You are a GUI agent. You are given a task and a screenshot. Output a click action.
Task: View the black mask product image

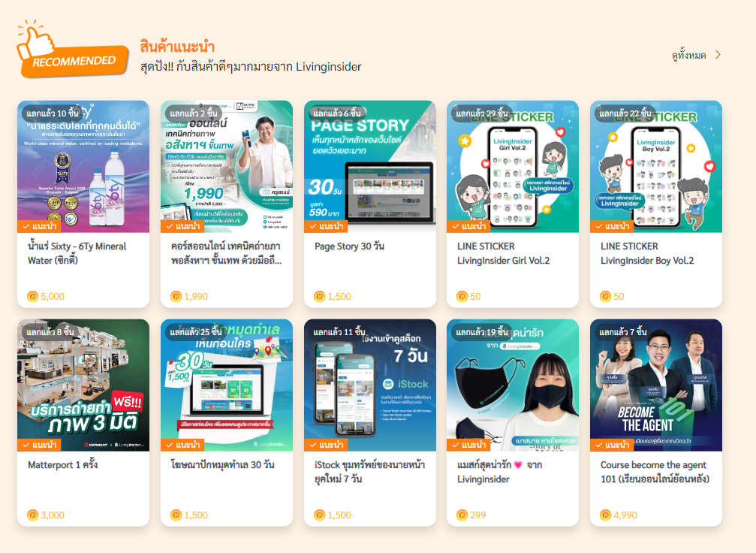pos(513,385)
